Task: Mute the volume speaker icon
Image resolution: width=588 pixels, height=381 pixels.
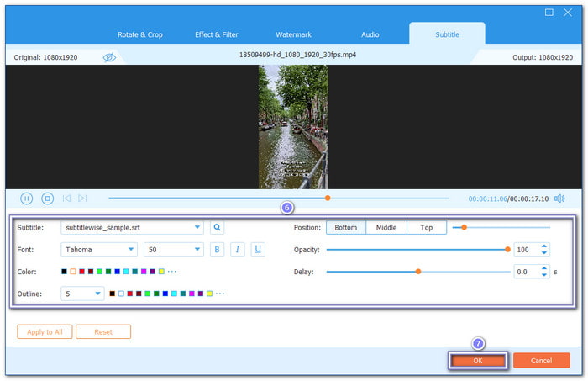Action: coord(559,198)
